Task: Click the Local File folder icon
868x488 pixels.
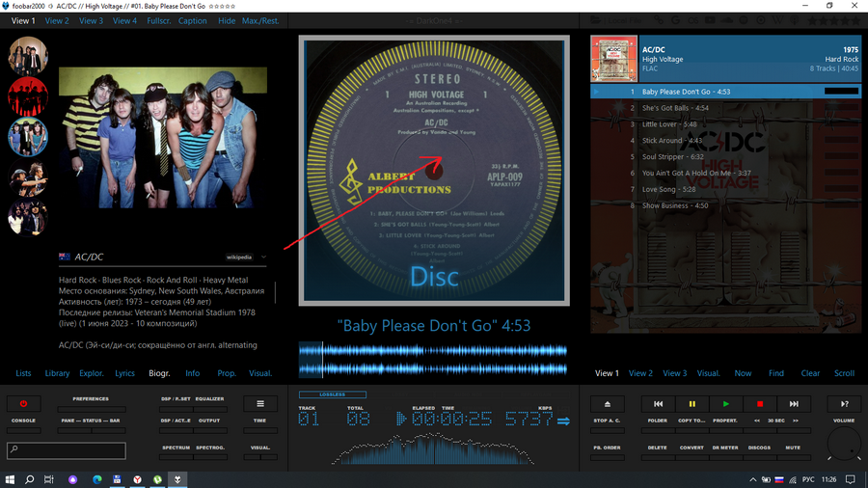Action: (595, 20)
